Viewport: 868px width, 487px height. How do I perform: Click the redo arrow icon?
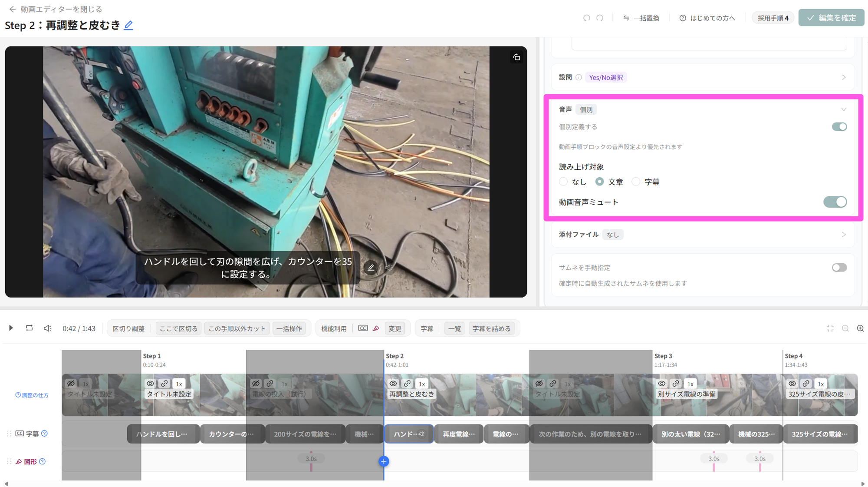[600, 18]
